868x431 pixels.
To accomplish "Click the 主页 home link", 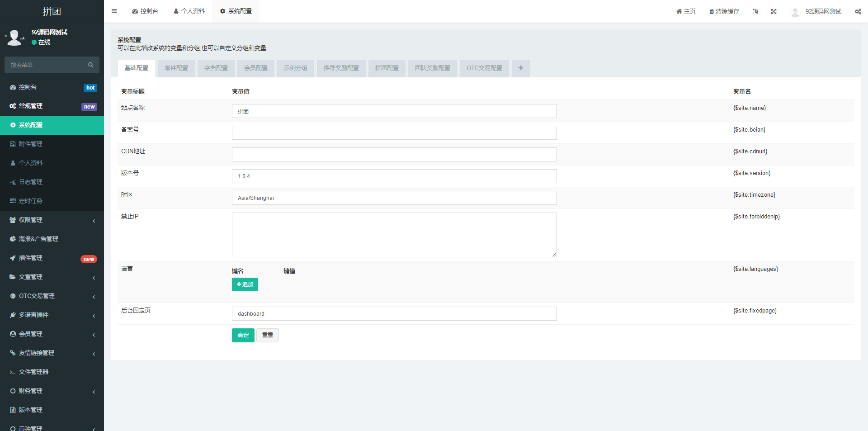I will [x=686, y=11].
